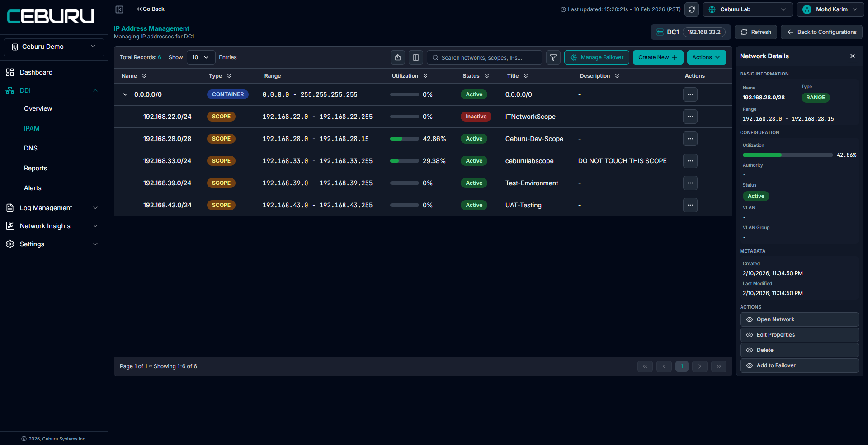Open row actions for 192.168.22.0/24
The width and height of the screenshot is (868, 445).
pos(690,117)
